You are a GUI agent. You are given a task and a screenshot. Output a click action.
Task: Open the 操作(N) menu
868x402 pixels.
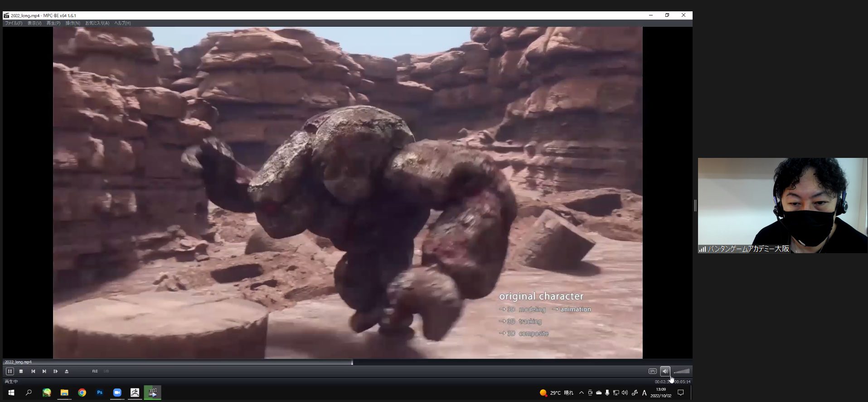[73, 23]
